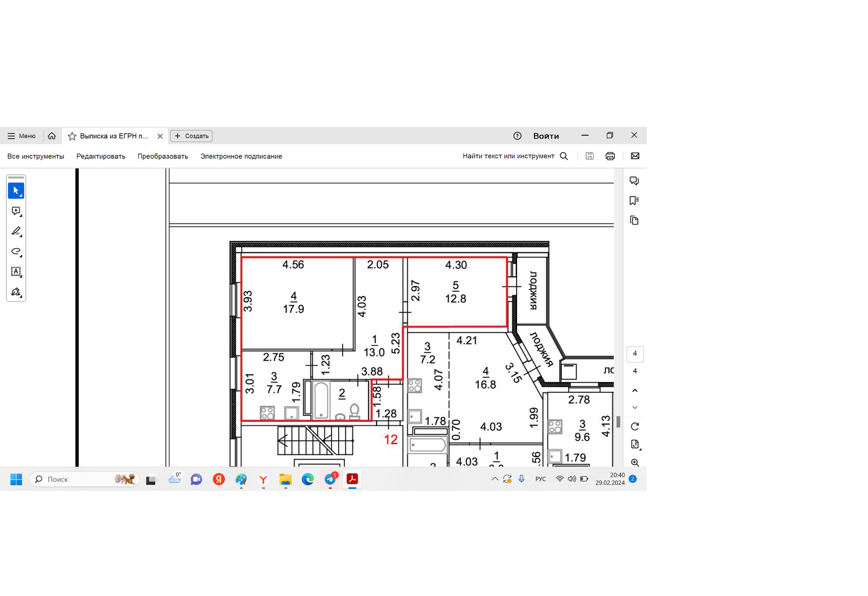
Task: Click the Создать button
Action: pos(191,136)
